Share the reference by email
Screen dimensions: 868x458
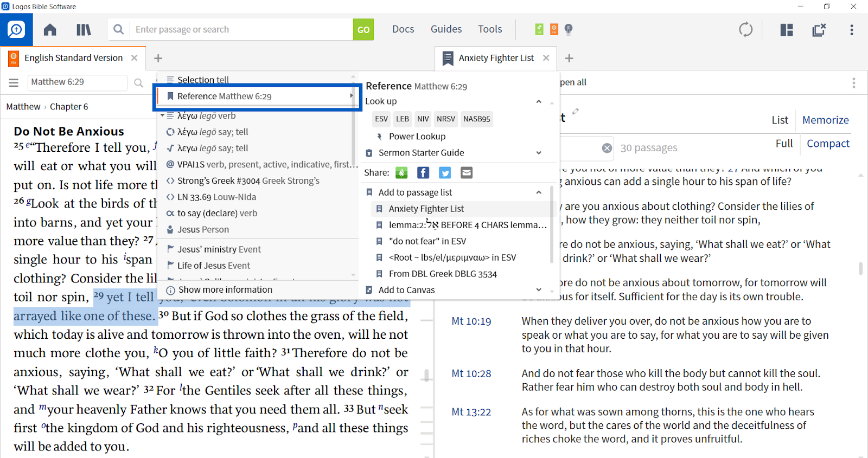(x=467, y=172)
